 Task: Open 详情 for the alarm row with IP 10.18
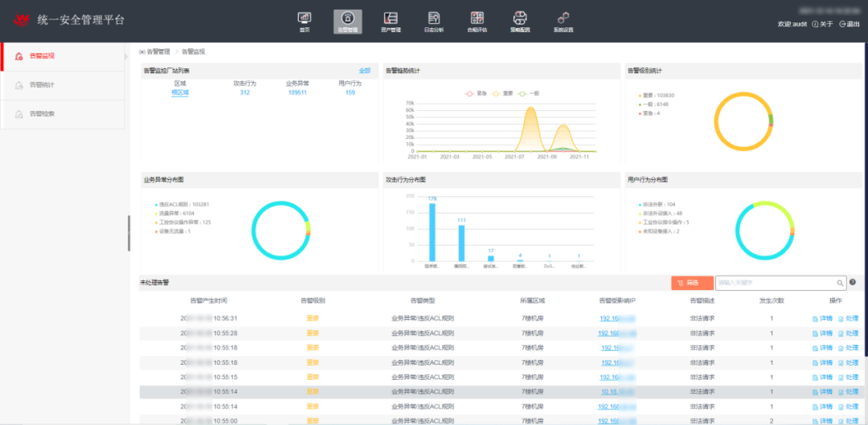(822, 392)
